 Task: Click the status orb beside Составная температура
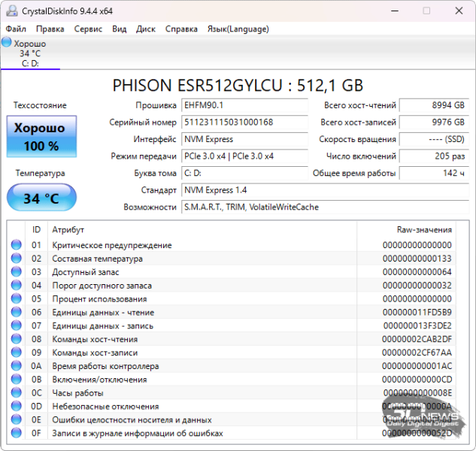click(17, 259)
